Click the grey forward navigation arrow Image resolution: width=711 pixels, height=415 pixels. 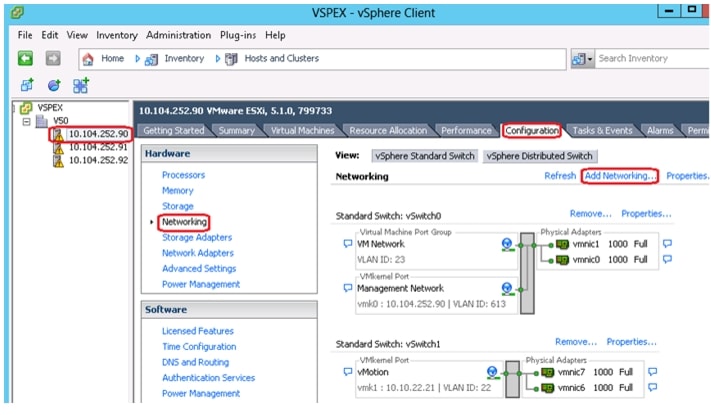pos(53,58)
